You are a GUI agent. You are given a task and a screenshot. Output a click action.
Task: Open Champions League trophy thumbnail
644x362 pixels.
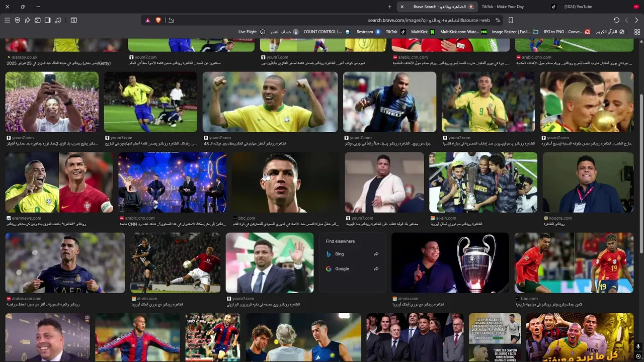click(450, 263)
